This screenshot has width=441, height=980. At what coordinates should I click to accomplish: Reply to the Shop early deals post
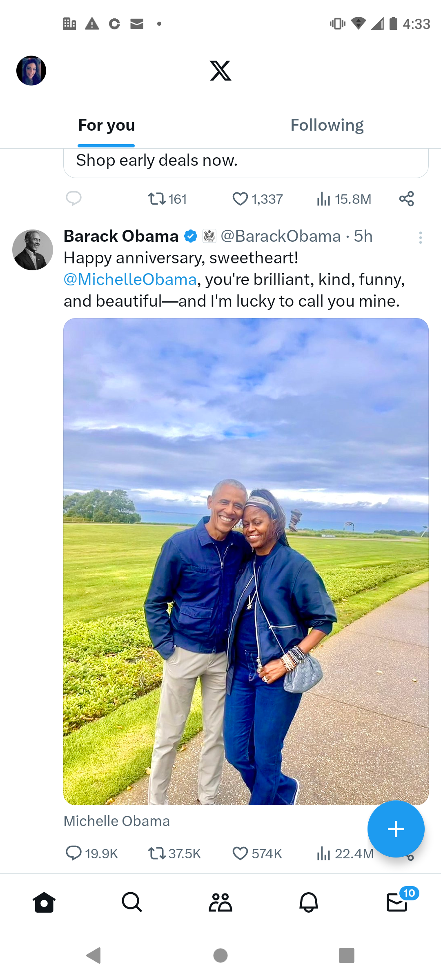point(73,198)
